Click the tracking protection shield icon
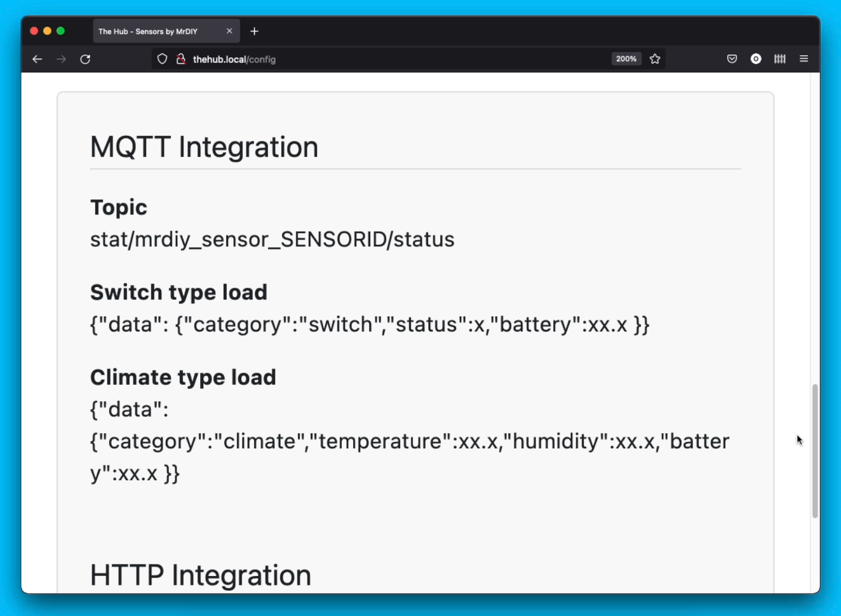Screen dimensions: 841x616 [x=162, y=58]
